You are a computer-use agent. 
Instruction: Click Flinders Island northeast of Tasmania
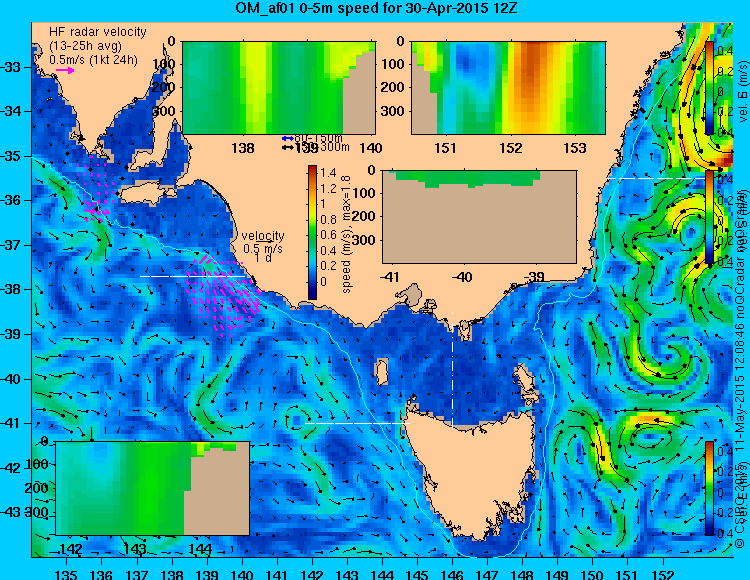click(525, 381)
